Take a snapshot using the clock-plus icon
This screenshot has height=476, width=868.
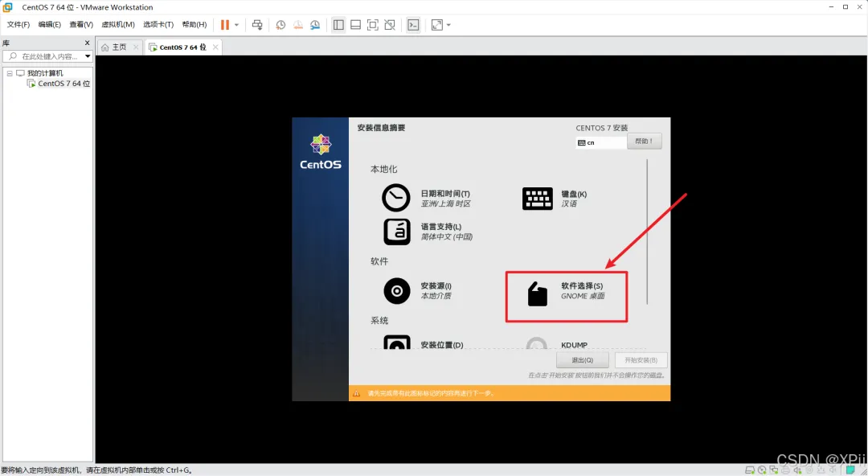click(280, 25)
